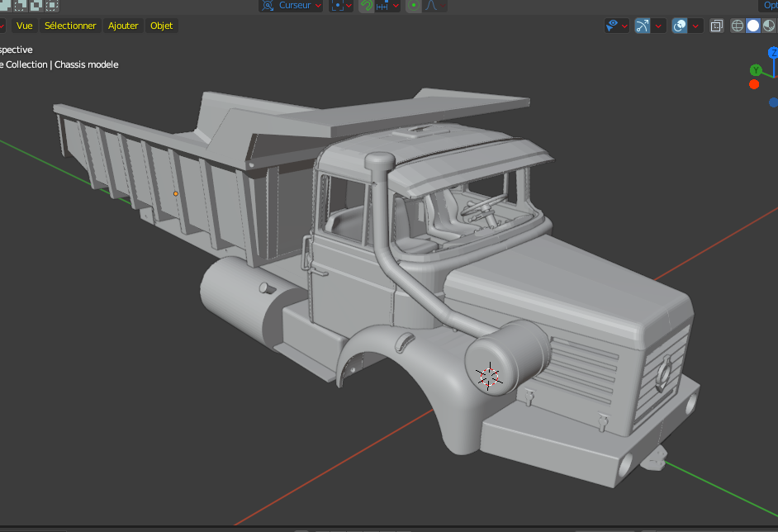Open the Vue menu
This screenshot has width=778, height=532.
(x=25, y=26)
